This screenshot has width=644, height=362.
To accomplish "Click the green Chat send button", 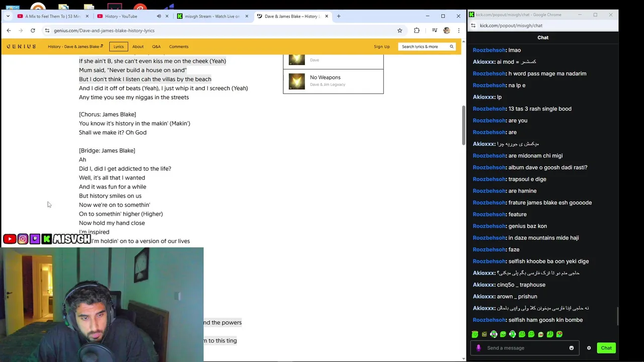I will pos(606,348).
